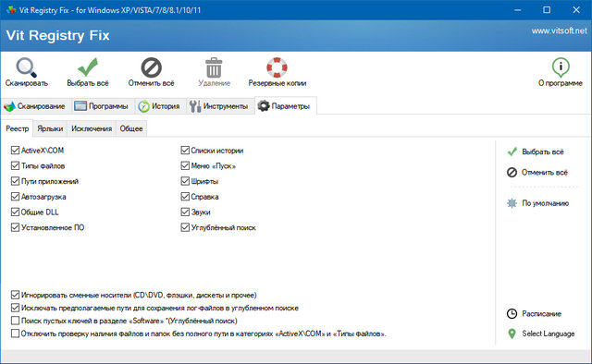Image resolution: width=592 pixels, height=364 pixels.
Task: Click the checkmark icon beside side-panel Выбрать всё
Action: click(x=512, y=152)
